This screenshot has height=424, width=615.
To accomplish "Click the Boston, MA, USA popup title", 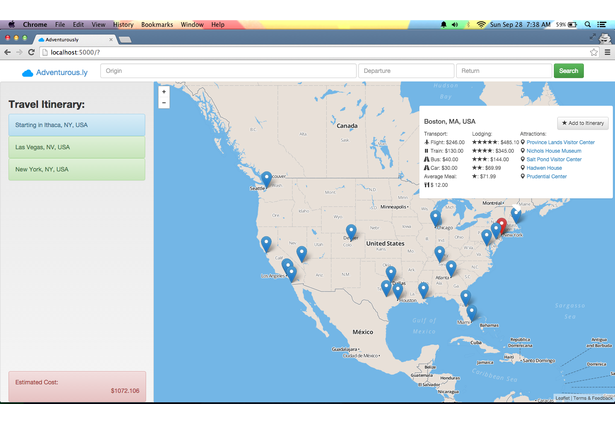I will tap(449, 122).
